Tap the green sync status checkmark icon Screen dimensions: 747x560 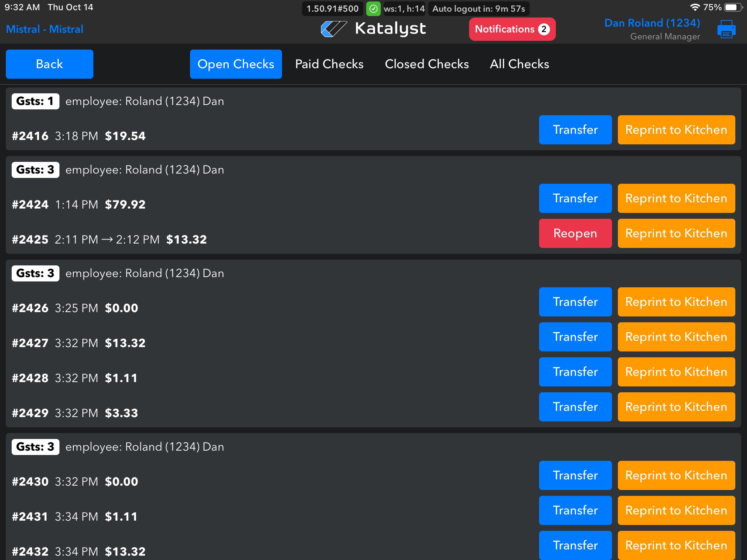coord(373,9)
